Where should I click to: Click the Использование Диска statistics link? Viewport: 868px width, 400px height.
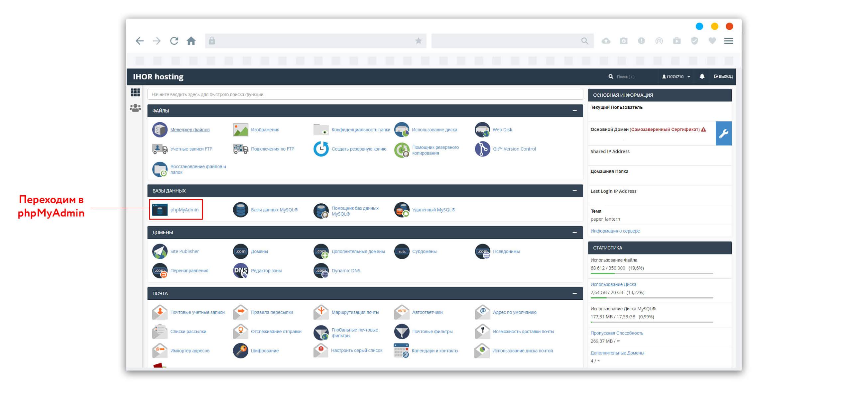tap(613, 284)
